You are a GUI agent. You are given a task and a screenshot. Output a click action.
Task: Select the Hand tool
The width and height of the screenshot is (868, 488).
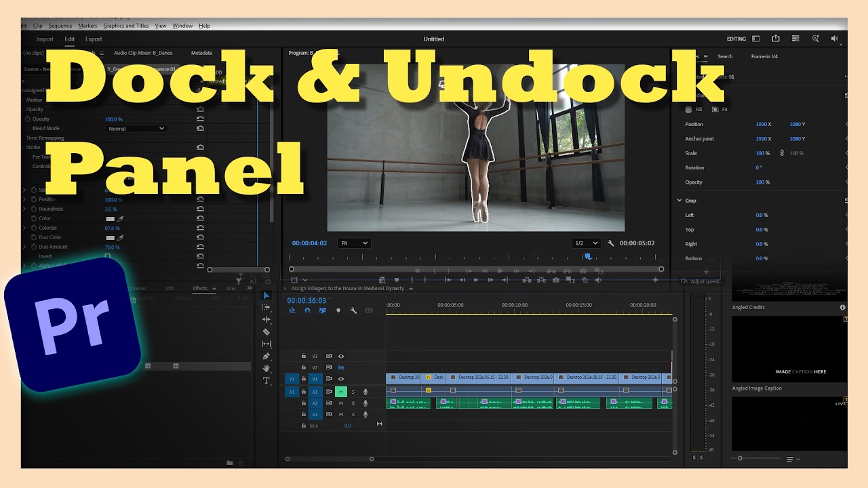(x=267, y=368)
